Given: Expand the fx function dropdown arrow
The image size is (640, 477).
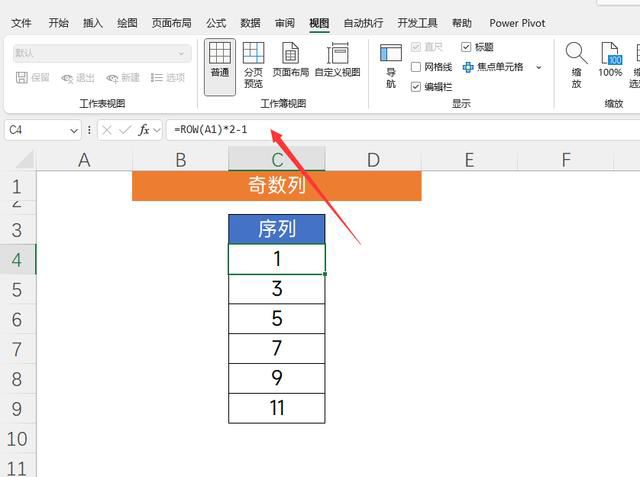Looking at the screenshot, I should pos(157,131).
